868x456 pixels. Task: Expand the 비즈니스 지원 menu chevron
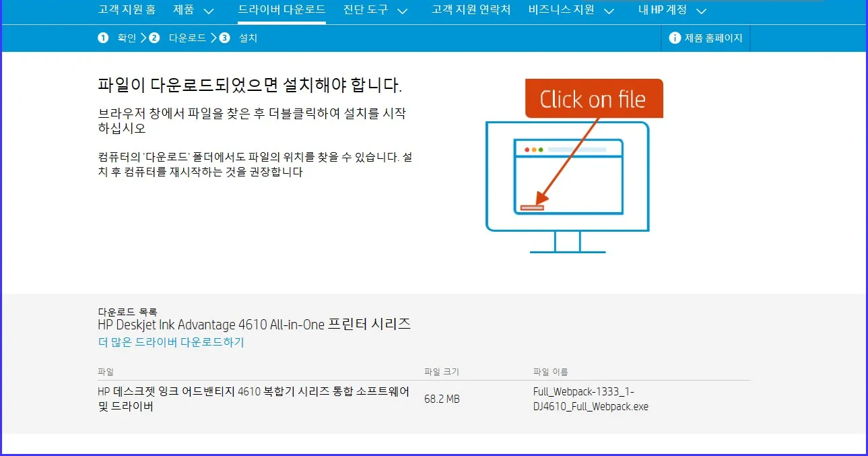pyautogui.click(x=609, y=11)
